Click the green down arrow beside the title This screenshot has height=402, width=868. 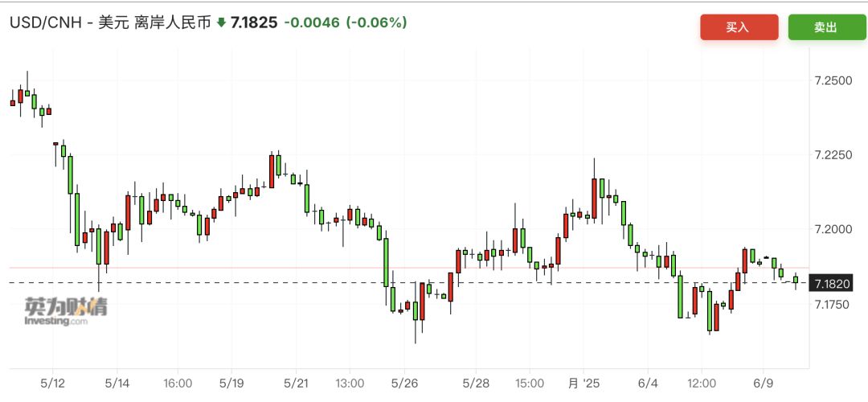pyautogui.click(x=222, y=23)
